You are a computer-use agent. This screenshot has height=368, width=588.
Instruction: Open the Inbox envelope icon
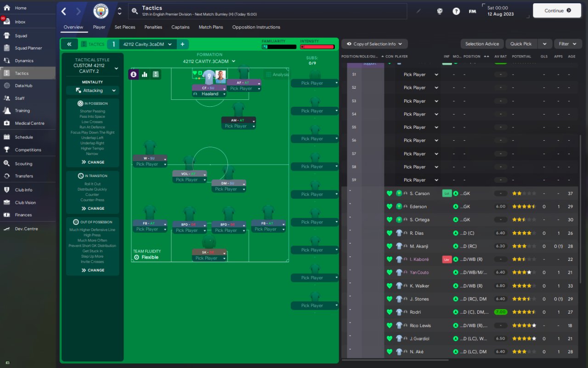click(7, 22)
